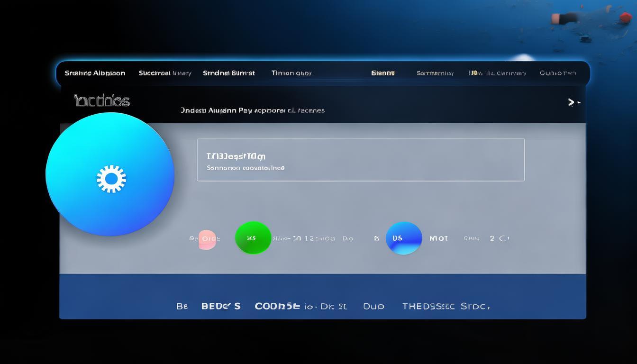Click the bold 'COOnSE' footer link

277,306
